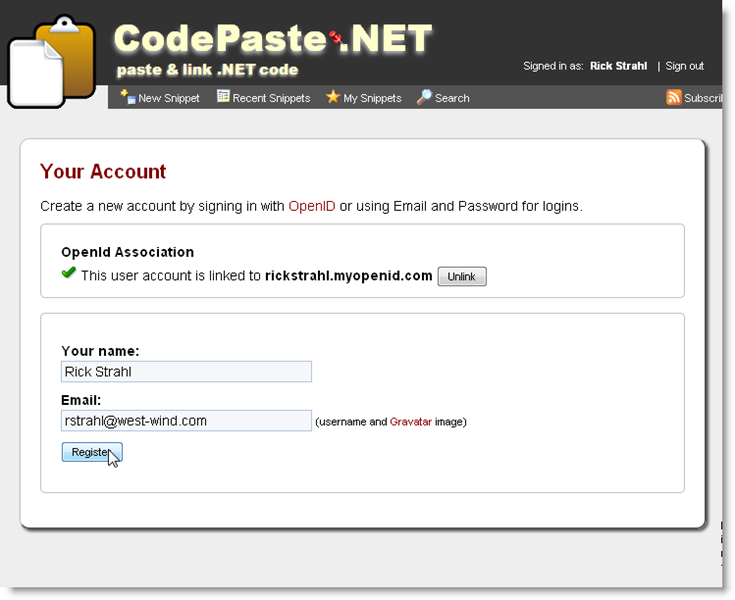Viewport: 735px width, 600px height.
Task: Click the Sign out link
Action: (x=684, y=66)
